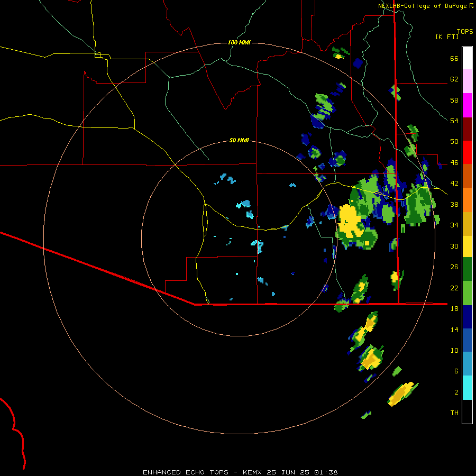Select the light pink 62 kft swatch
Image resolution: width=476 pixels, height=476 pixels.
coord(467,81)
